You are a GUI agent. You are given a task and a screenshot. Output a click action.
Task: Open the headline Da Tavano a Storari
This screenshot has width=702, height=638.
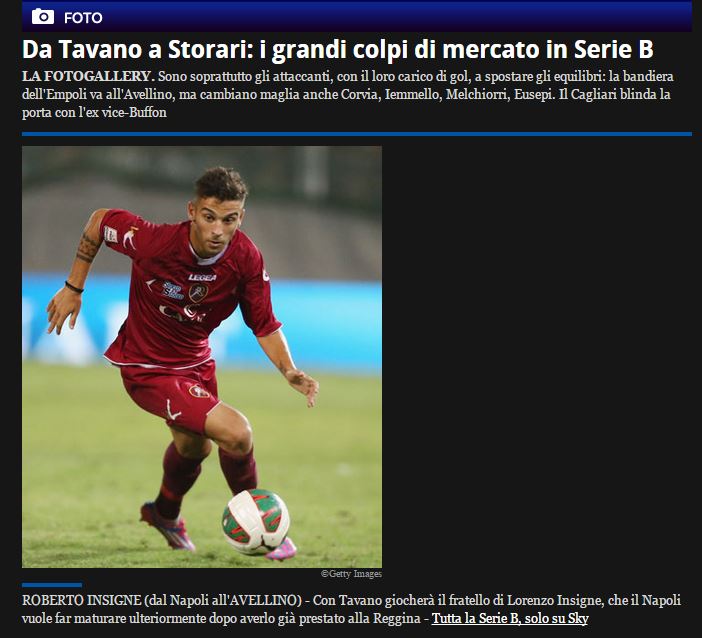pyautogui.click(x=338, y=49)
